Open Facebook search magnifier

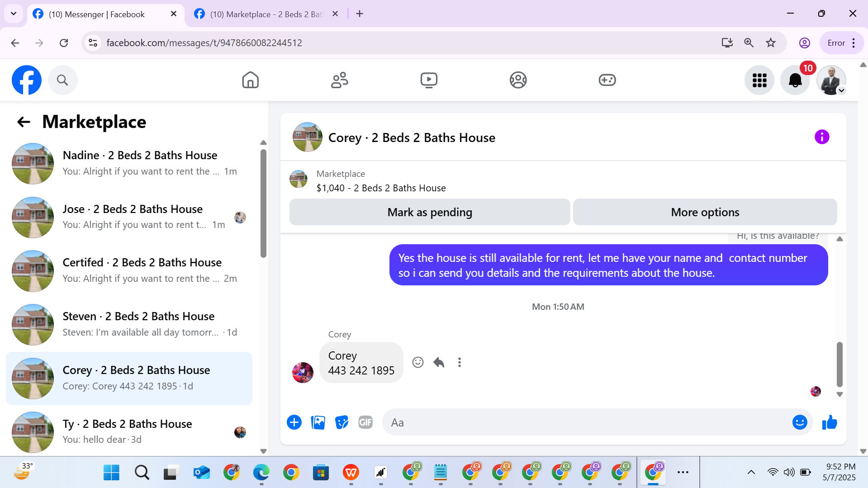62,80
